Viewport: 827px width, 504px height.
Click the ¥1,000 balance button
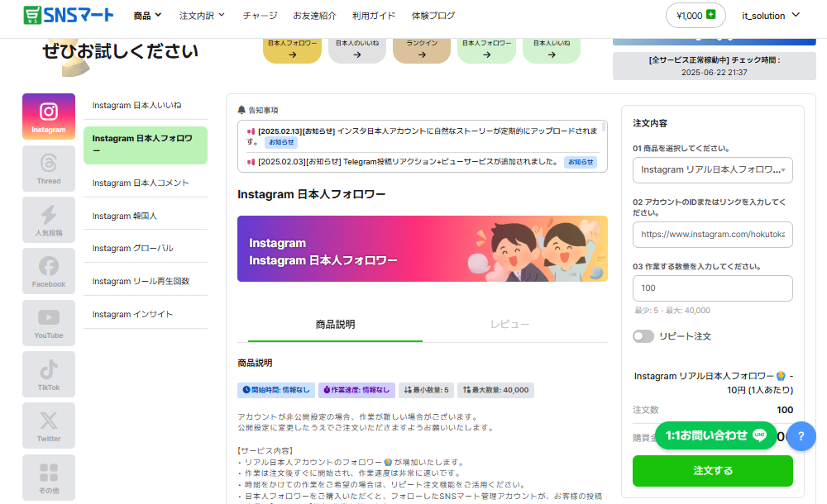(696, 16)
